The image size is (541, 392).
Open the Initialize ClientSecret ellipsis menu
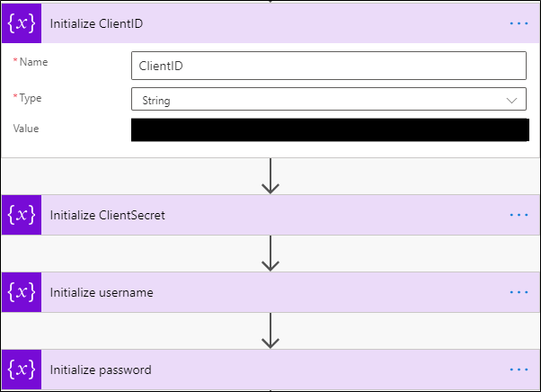tap(519, 215)
